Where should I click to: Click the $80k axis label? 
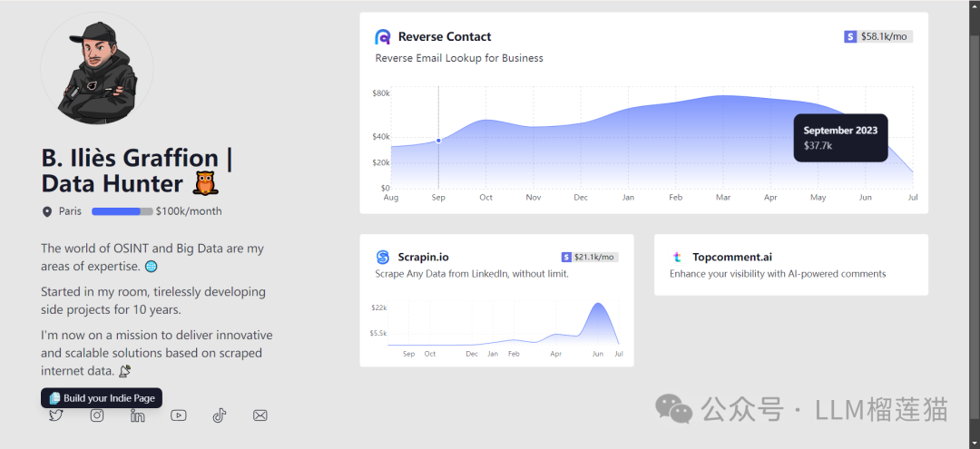(x=381, y=93)
